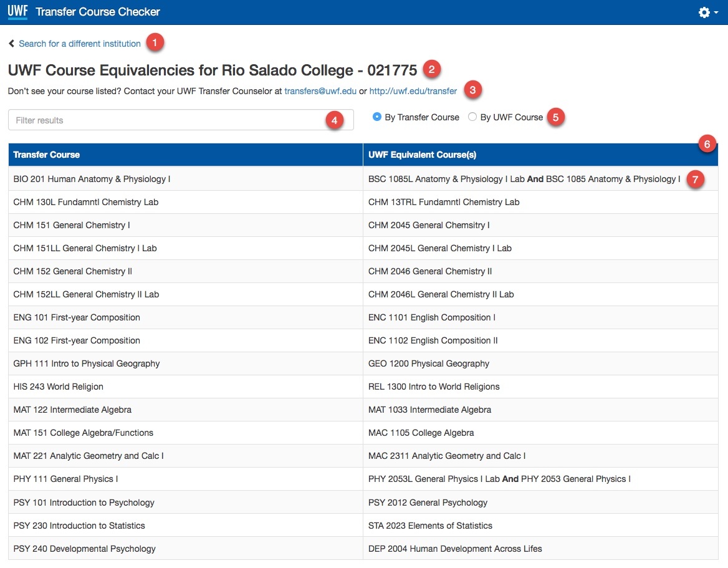
Task: Click ENC 1102 English Composition II cell
Action: pos(540,340)
